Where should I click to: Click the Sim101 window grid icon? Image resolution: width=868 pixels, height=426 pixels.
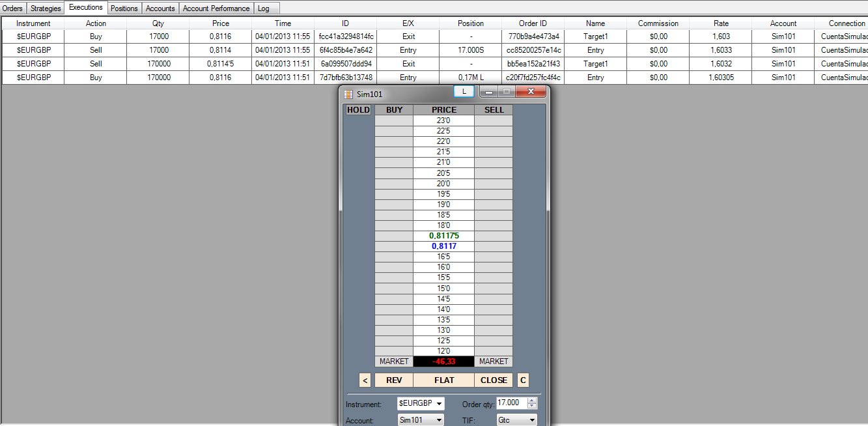(x=348, y=94)
